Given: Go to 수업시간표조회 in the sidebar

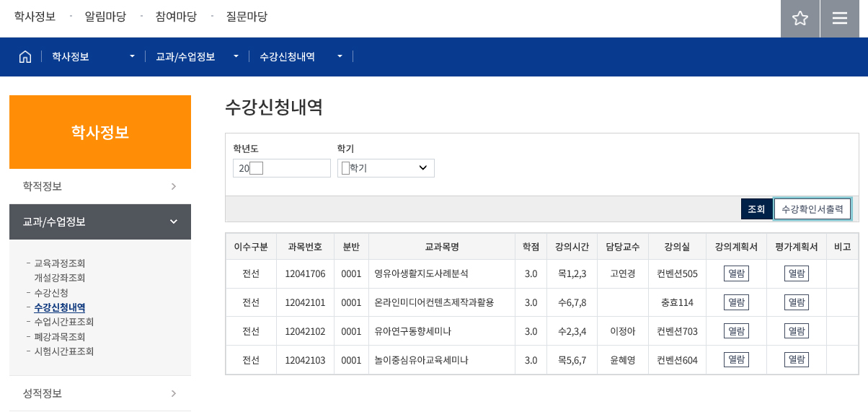Looking at the screenshot, I should pyautogui.click(x=64, y=322).
